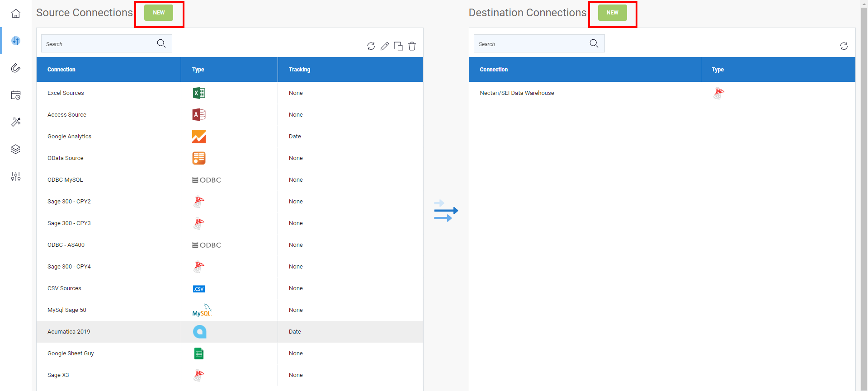Image resolution: width=868 pixels, height=391 pixels.
Task: Select the Acumatica 2019 connection
Action: click(x=69, y=332)
